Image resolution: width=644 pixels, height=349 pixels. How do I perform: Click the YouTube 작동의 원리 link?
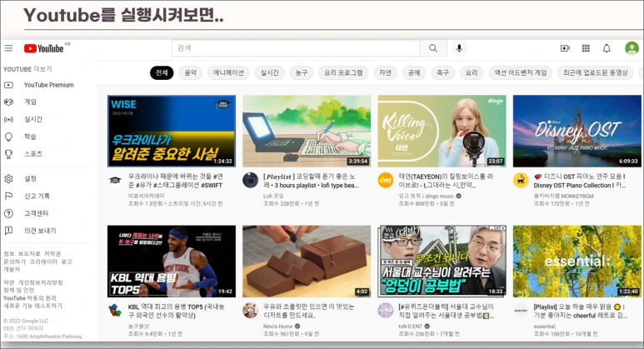pos(29,298)
